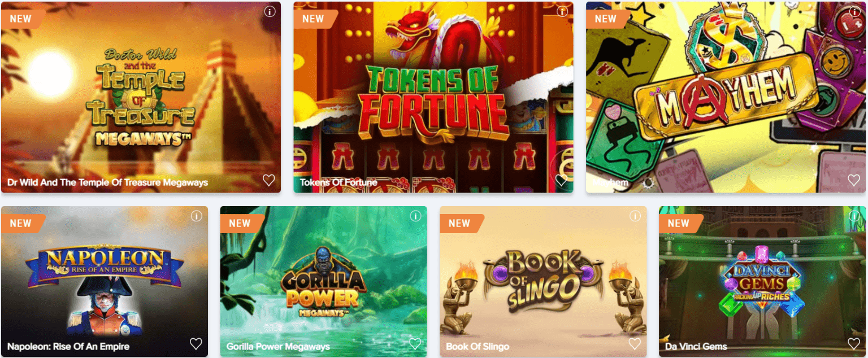The height and width of the screenshot is (358, 868).
Task: Add Mayhem to favorites with heart
Action: (854, 180)
